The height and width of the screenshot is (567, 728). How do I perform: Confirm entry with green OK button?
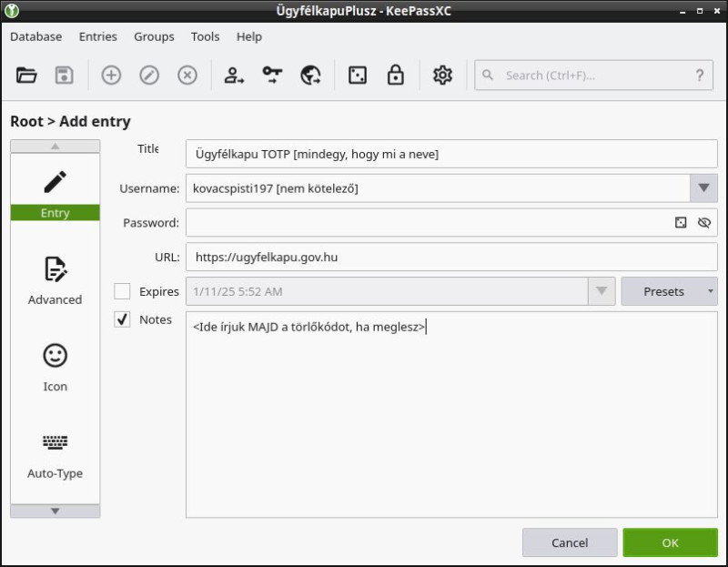[670, 542]
